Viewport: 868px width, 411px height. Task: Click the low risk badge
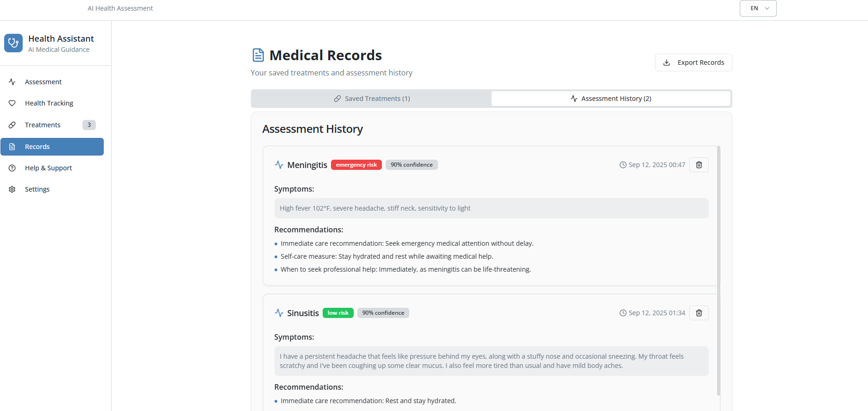[338, 313]
